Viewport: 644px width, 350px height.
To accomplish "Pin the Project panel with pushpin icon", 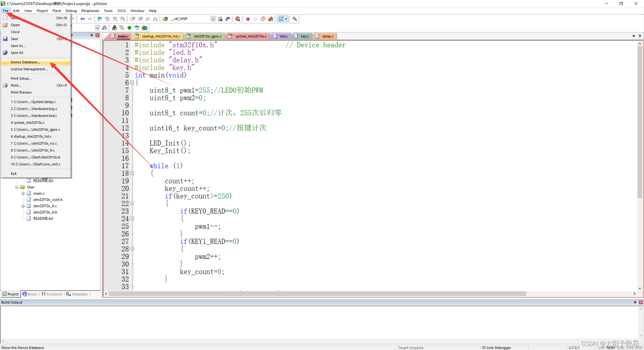I will point(92,35).
